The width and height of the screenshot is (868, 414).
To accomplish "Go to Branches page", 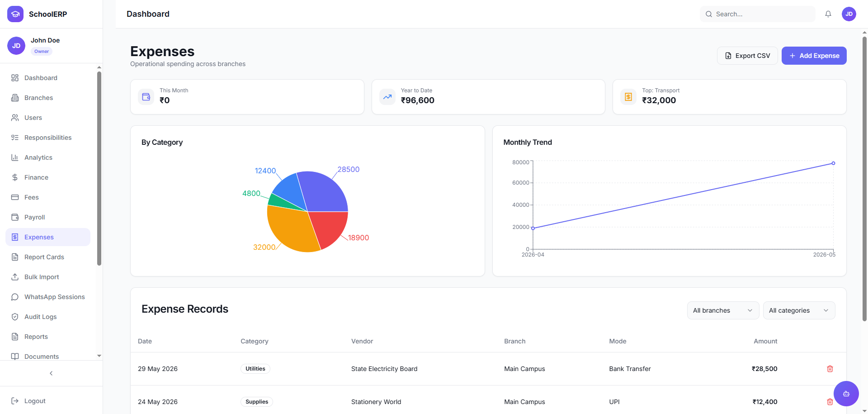I will point(48,98).
